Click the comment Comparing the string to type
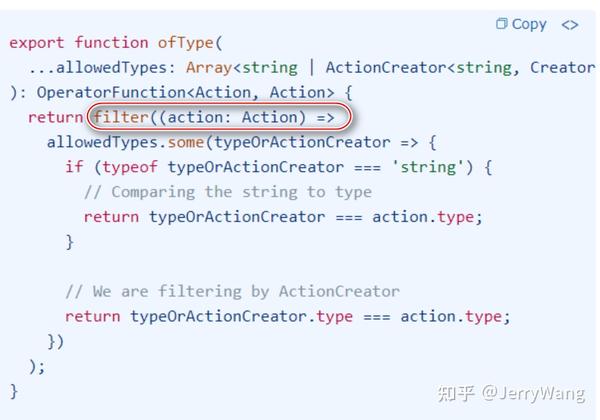Viewport: 600px width, 420px height. 228,192
